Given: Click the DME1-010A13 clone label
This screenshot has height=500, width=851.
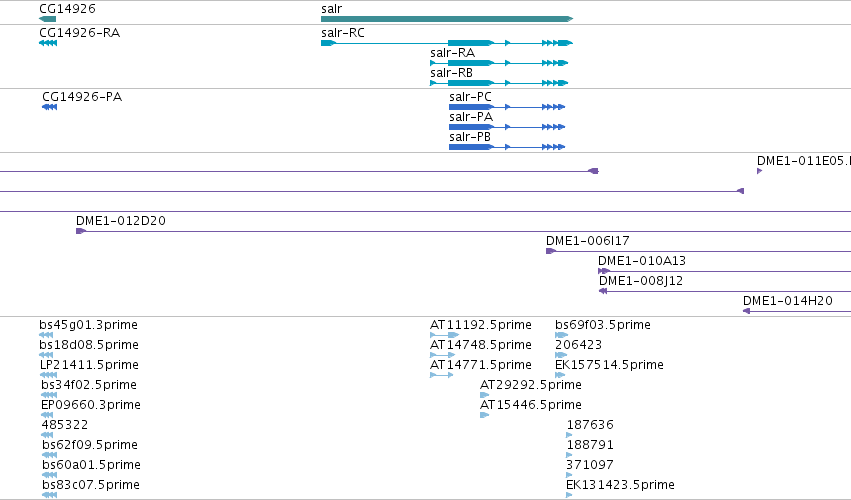Looking at the screenshot, I should click(x=642, y=261).
